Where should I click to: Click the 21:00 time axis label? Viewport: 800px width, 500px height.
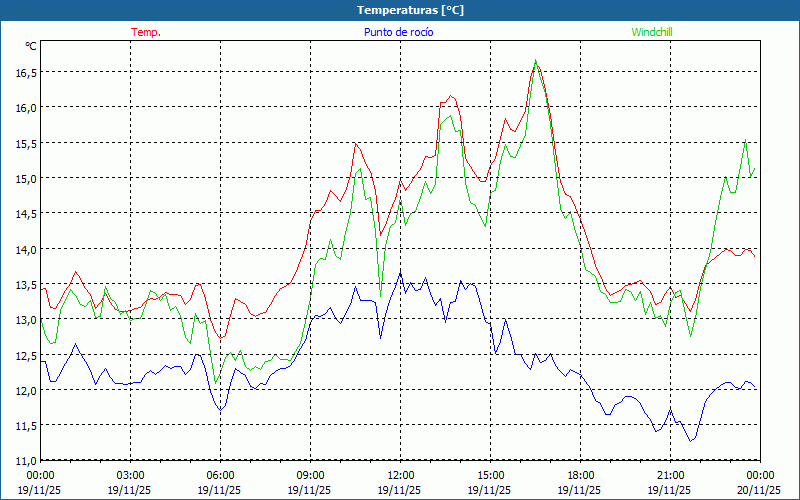670,475
